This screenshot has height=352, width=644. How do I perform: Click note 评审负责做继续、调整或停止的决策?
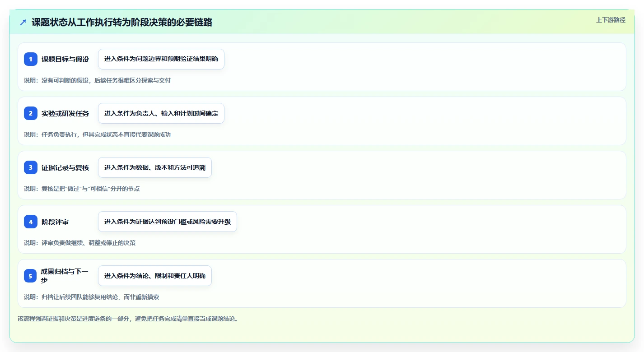89,243
